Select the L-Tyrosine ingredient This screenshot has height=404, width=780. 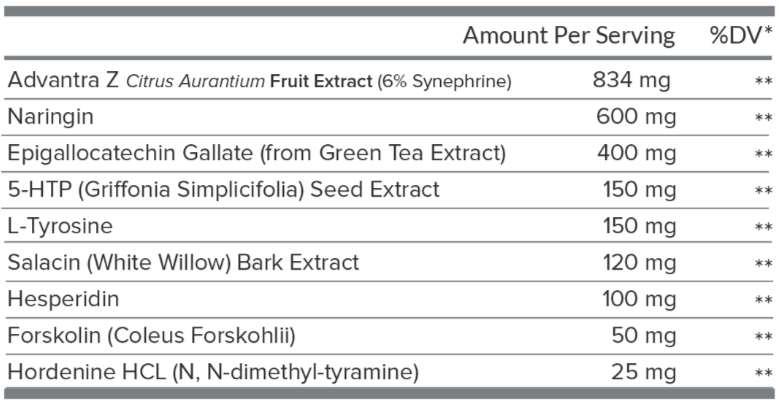click(x=60, y=226)
